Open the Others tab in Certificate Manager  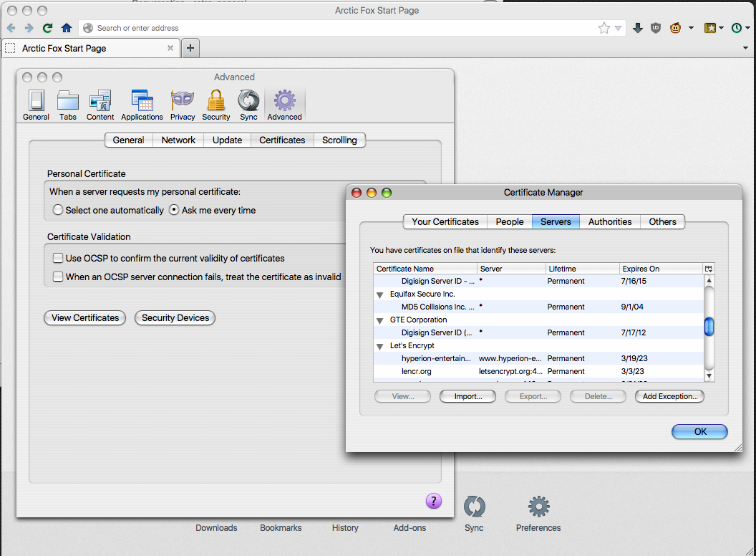click(662, 221)
